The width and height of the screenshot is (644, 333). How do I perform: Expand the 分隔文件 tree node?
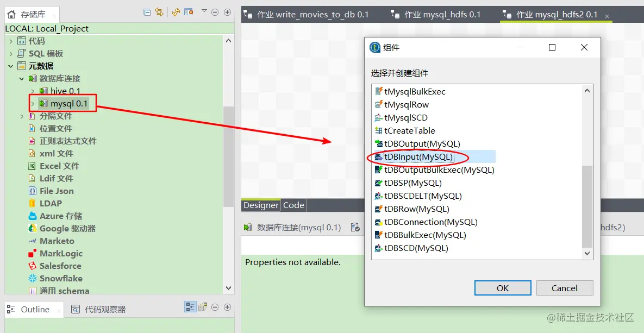click(22, 117)
